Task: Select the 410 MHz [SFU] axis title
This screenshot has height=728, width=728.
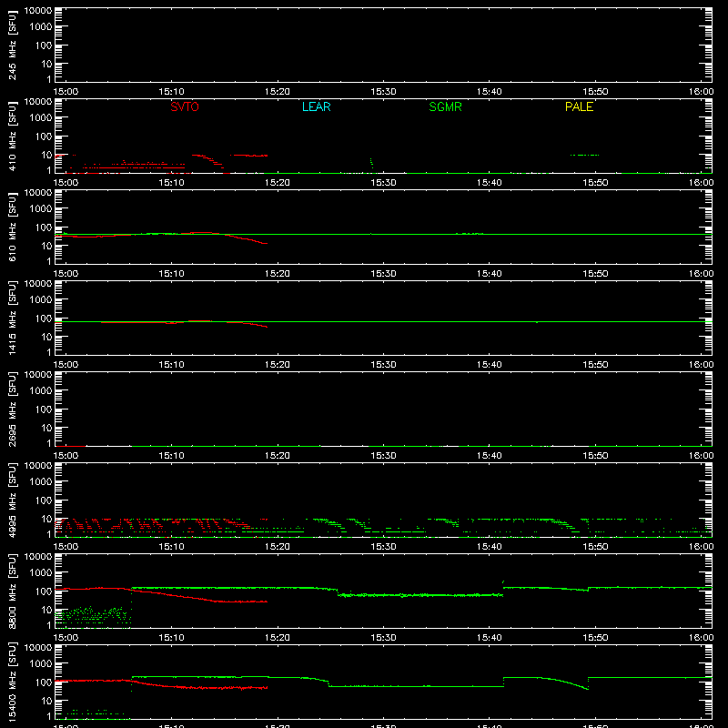Action: (x=13, y=136)
